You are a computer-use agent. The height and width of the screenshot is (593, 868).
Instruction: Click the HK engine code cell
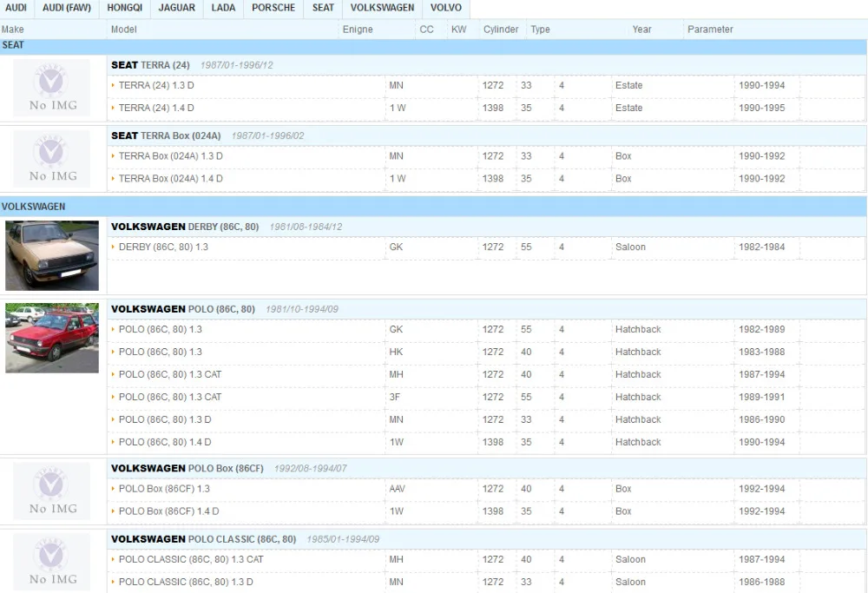tap(396, 353)
